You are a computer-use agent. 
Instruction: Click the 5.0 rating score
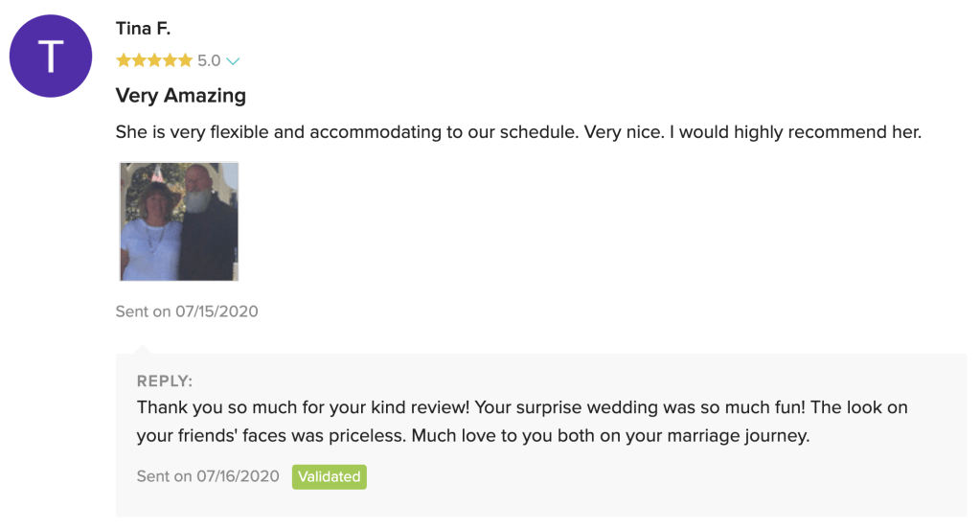(x=209, y=61)
